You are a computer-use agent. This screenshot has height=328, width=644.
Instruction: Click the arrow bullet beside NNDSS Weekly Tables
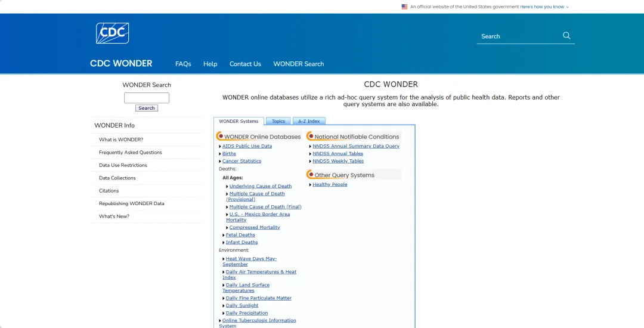pyautogui.click(x=311, y=161)
